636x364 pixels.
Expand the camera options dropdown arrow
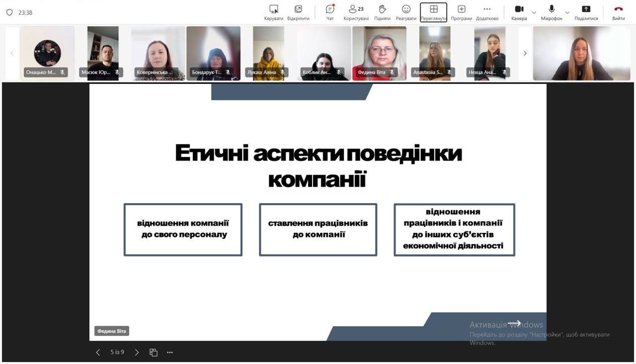coord(534,12)
